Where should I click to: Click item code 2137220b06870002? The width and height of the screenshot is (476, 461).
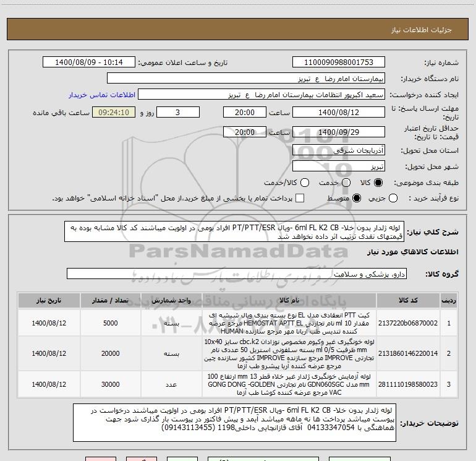[x=408, y=323]
